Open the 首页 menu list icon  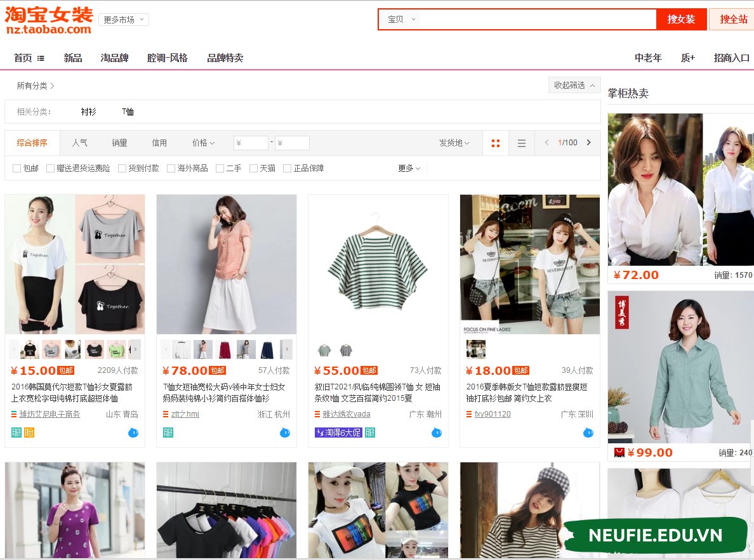coord(41,58)
